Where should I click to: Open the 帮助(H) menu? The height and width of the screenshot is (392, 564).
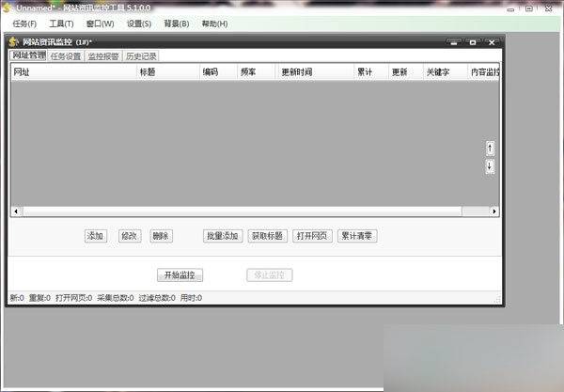(214, 24)
